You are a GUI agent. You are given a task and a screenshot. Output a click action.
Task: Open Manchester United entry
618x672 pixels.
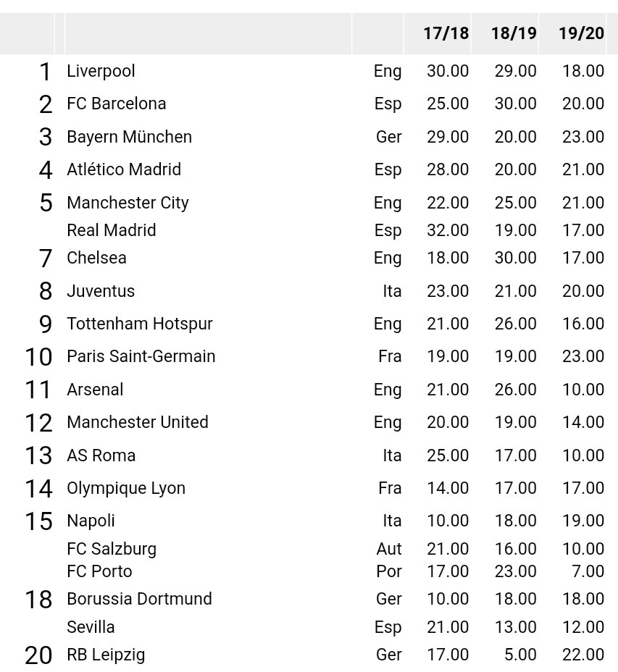[137, 422]
